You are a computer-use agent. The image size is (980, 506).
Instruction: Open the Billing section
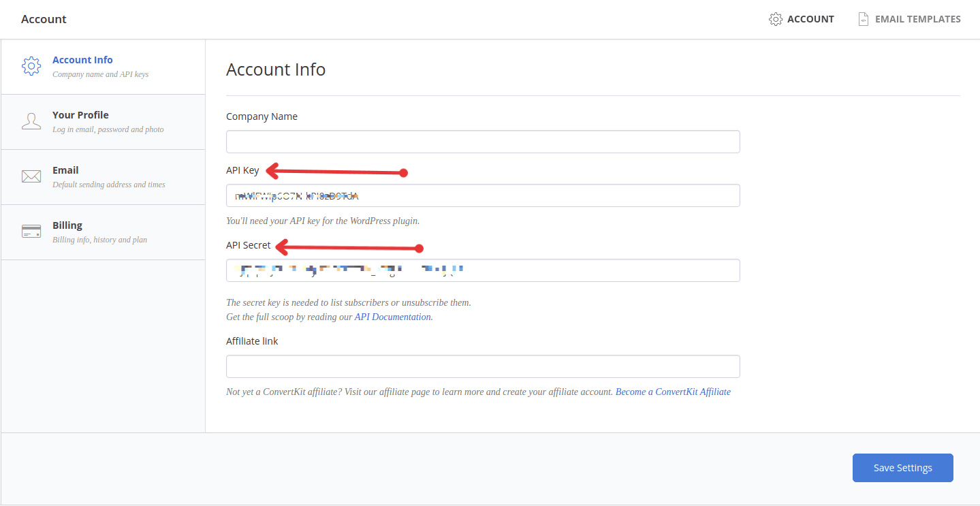coord(104,232)
